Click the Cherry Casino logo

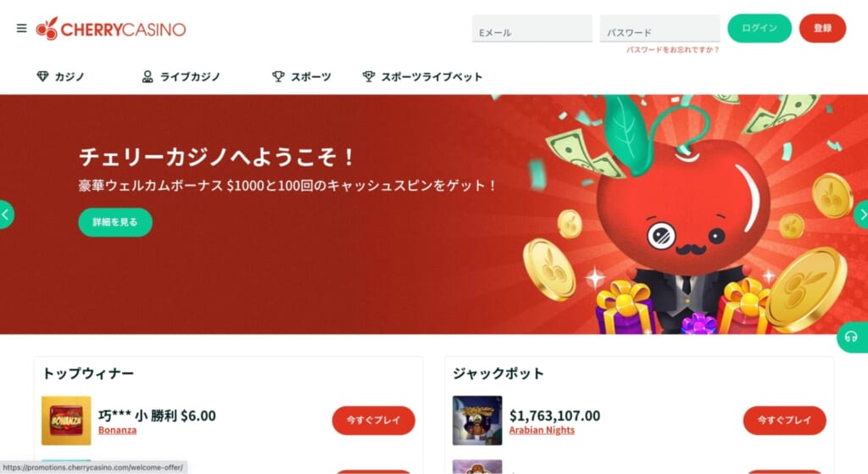(x=111, y=29)
